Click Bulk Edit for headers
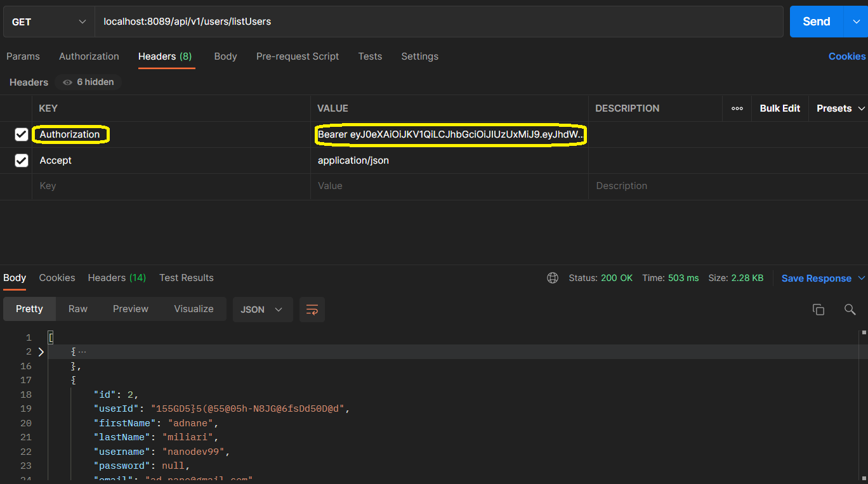868x484 pixels. [x=780, y=108]
